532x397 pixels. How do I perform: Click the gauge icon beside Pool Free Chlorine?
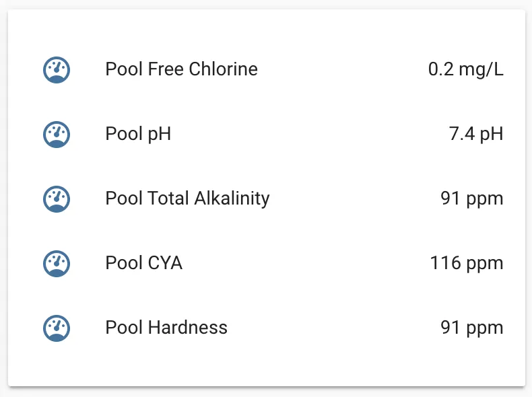(x=57, y=69)
